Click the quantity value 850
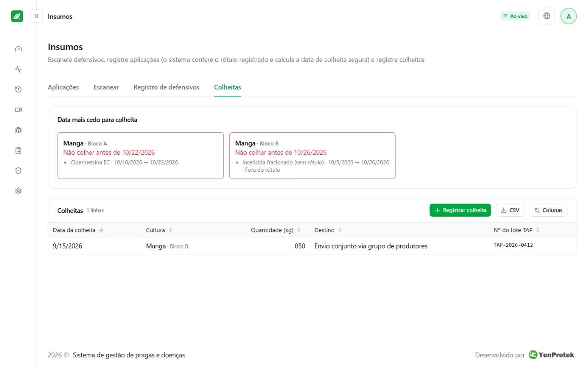The width and height of the screenshot is (588, 368). click(x=300, y=246)
